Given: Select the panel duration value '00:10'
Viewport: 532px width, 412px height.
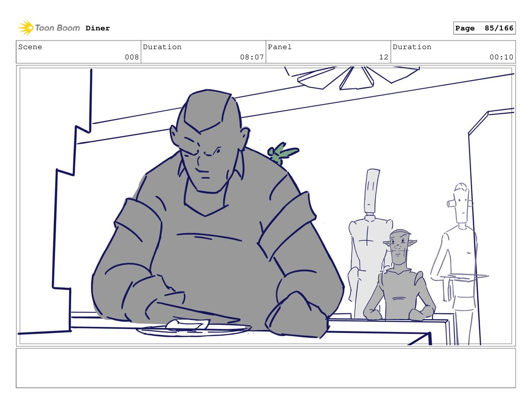Looking at the screenshot, I should coord(501,57).
